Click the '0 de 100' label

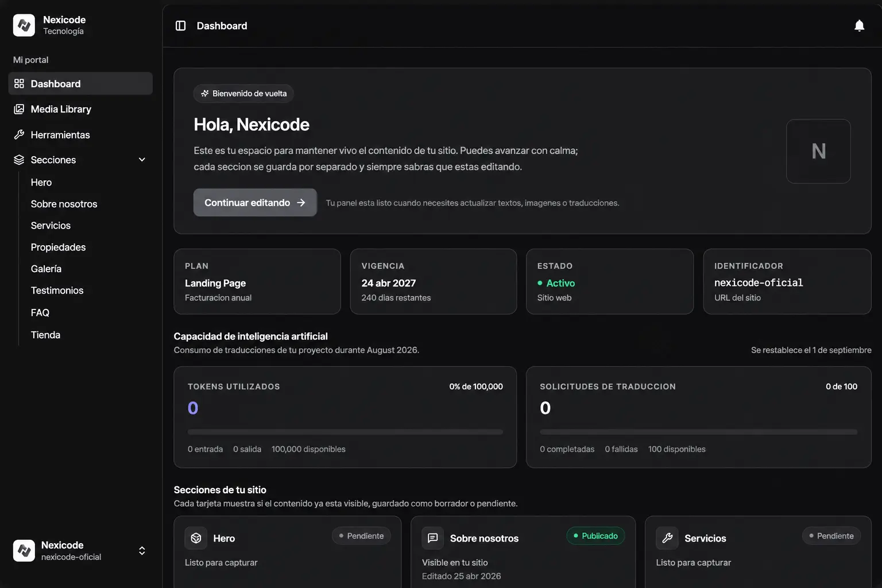[x=841, y=387]
